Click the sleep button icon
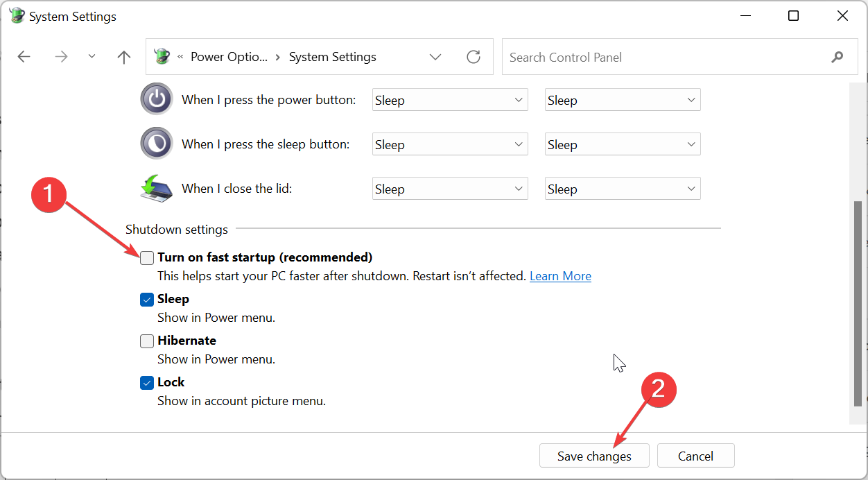Image resolution: width=868 pixels, height=480 pixels. click(x=157, y=144)
